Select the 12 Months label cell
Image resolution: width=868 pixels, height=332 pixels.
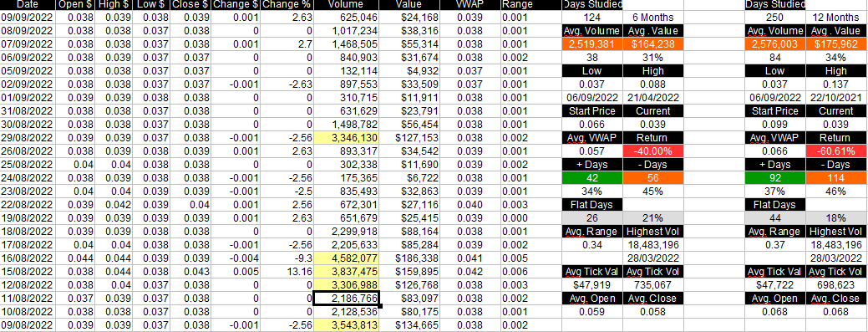(836, 18)
